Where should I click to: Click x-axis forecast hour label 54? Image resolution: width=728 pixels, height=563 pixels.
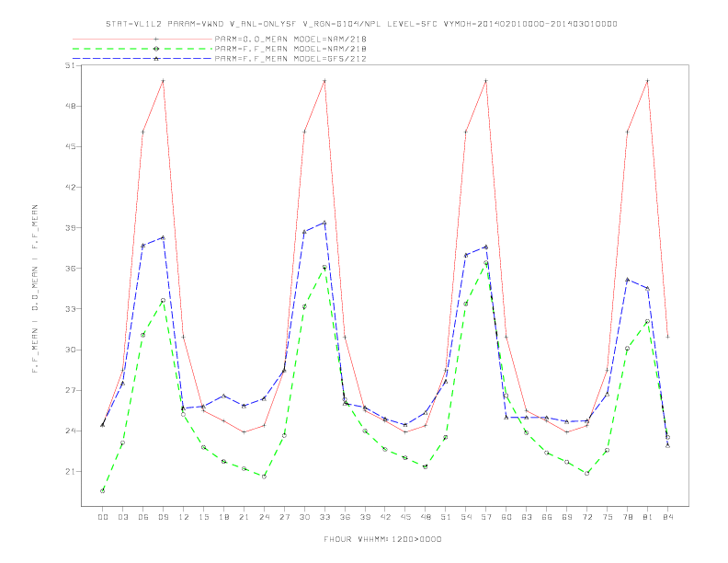coord(466,517)
